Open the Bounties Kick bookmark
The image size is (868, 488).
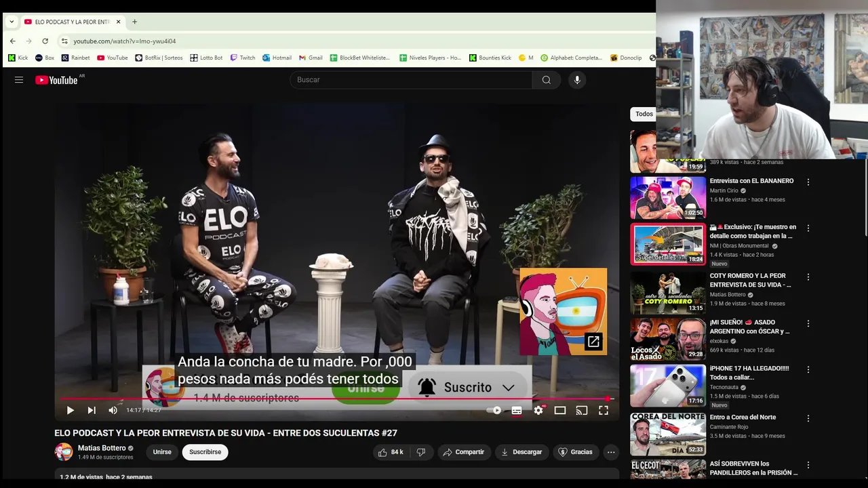point(490,58)
